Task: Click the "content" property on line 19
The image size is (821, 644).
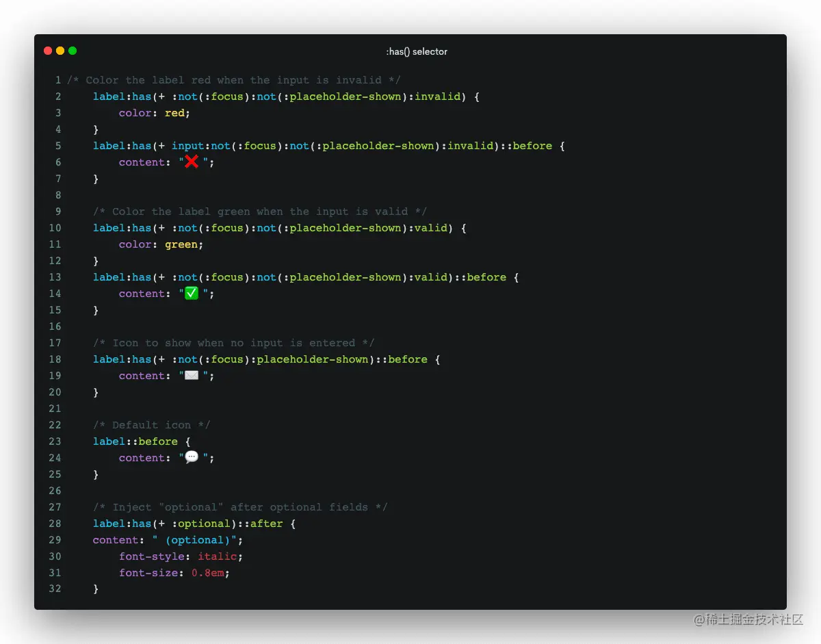Action: 142,376
